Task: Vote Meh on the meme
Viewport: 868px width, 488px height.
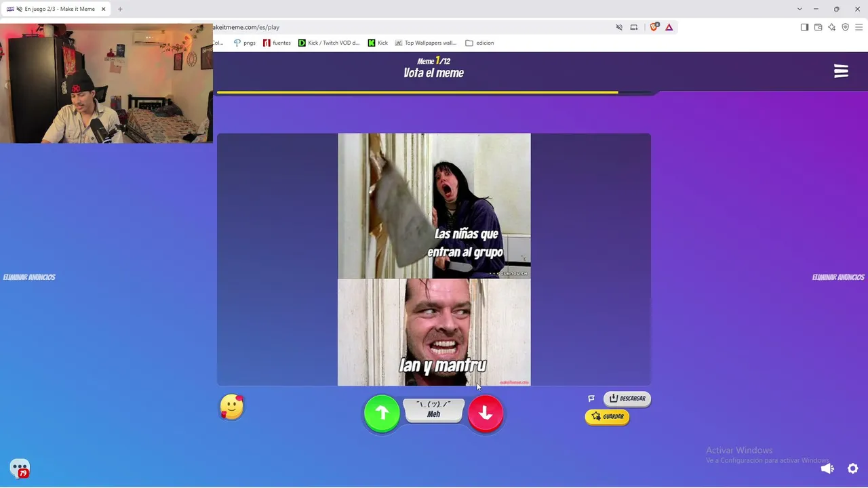Action: coord(433,410)
